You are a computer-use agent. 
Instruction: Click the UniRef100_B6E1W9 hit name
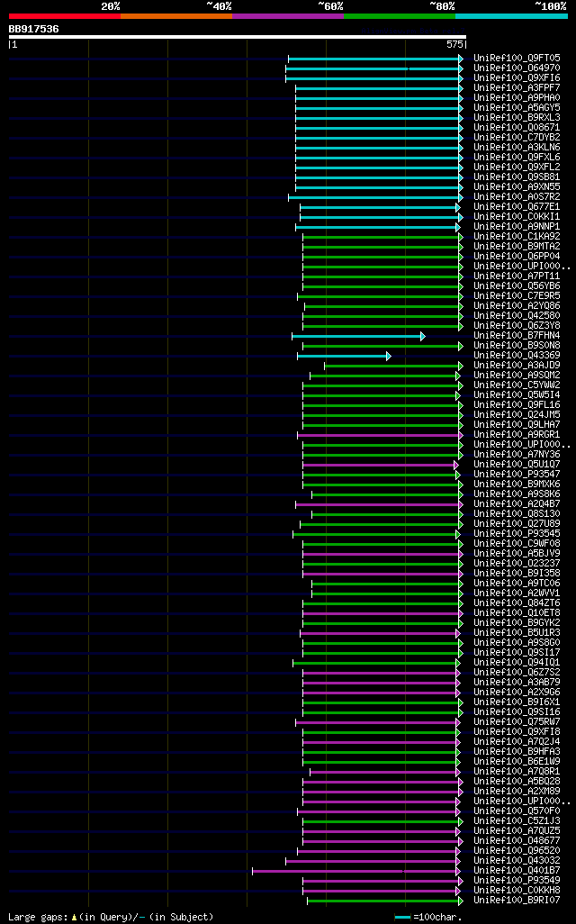point(517,761)
